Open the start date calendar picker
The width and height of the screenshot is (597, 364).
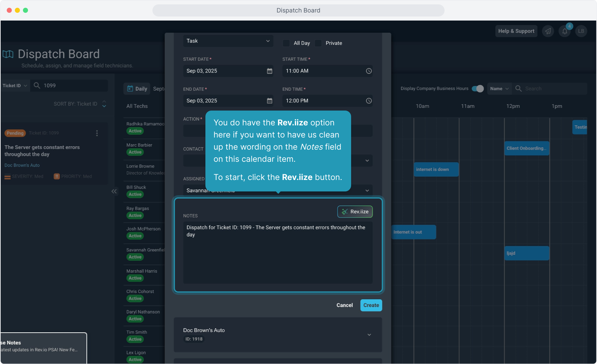tap(269, 71)
